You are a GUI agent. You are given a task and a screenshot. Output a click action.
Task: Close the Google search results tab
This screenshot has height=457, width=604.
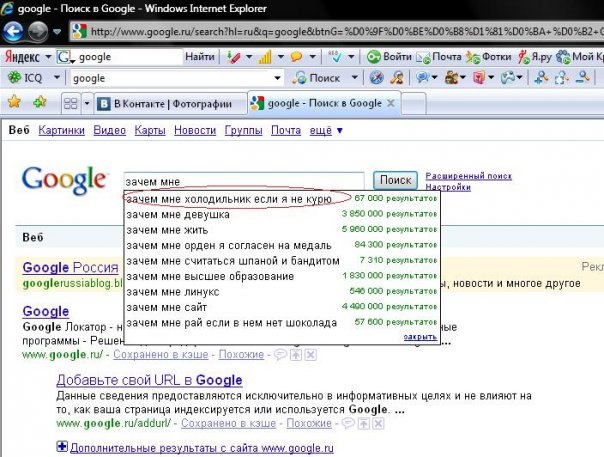[x=391, y=102]
